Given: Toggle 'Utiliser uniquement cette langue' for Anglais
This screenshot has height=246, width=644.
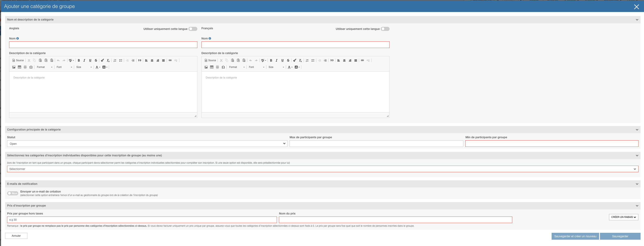Looking at the screenshot, I should [x=193, y=29].
